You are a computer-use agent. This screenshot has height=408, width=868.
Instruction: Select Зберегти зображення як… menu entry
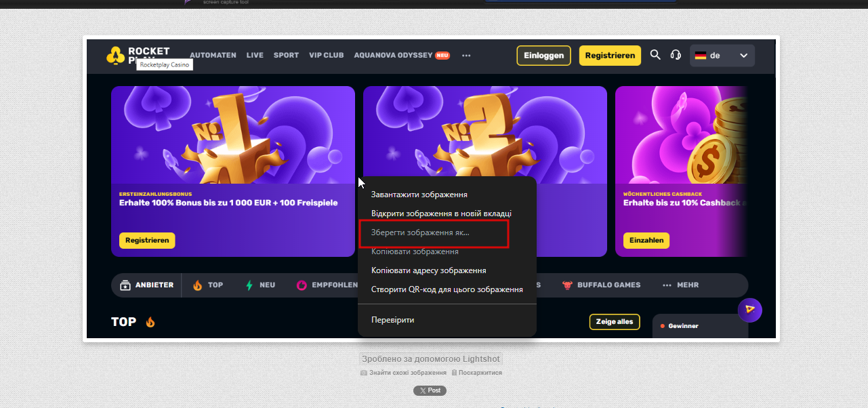pos(447,232)
